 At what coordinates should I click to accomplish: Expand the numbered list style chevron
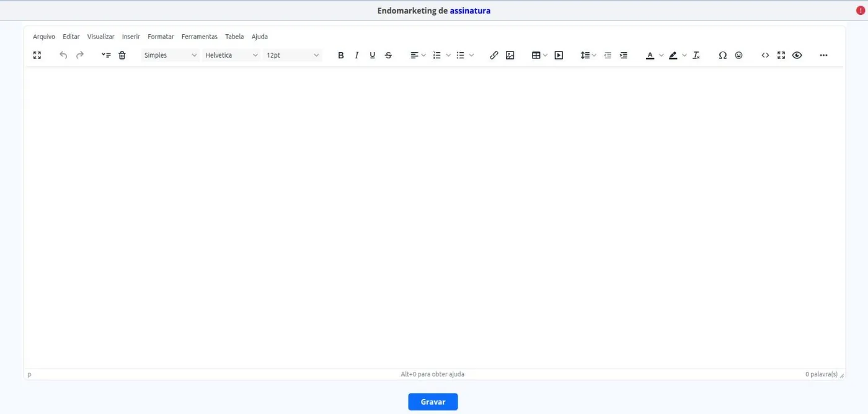click(x=448, y=55)
